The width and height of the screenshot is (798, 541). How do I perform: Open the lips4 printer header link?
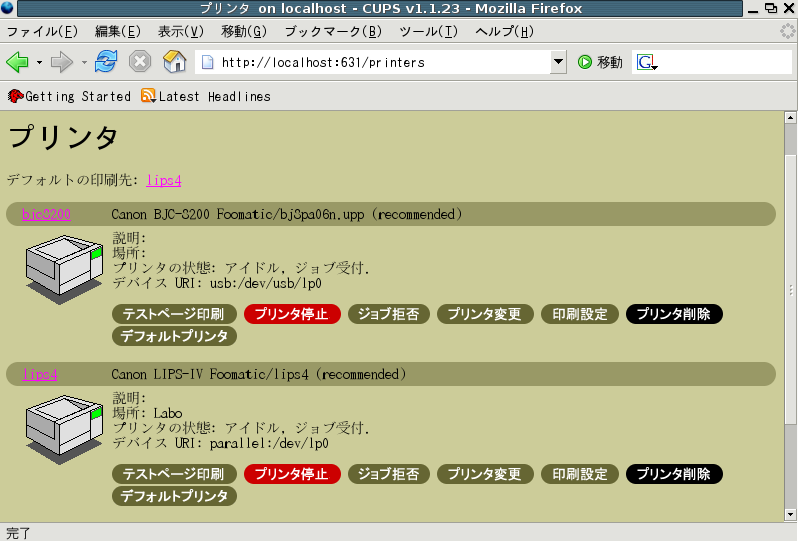(x=40, y=375)
